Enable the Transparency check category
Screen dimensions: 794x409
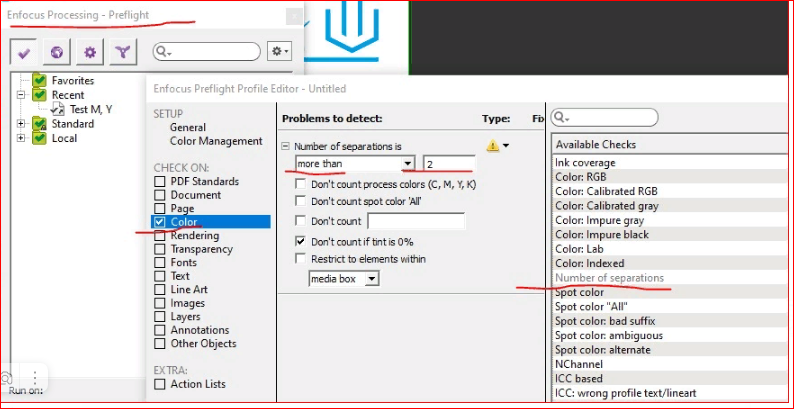tap(160, 249)
